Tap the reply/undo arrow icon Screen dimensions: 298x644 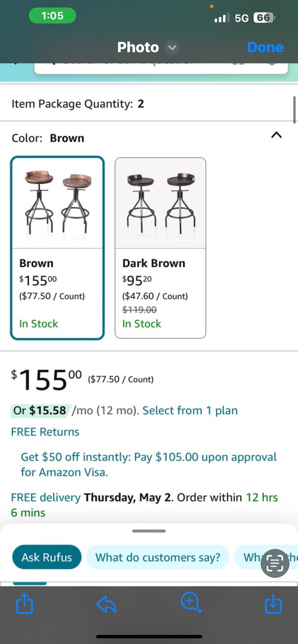(x=106, y=604)
